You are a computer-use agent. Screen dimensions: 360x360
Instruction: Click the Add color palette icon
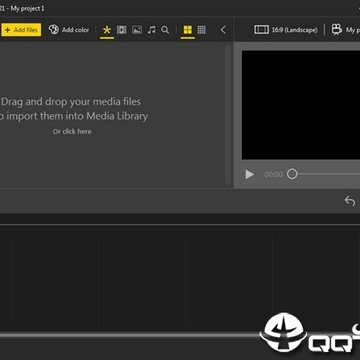[54, 30]
